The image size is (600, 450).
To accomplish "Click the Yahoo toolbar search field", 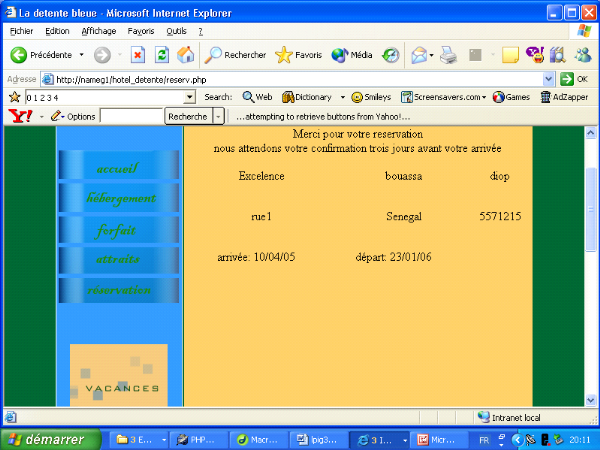I will [x=132, y=116].
